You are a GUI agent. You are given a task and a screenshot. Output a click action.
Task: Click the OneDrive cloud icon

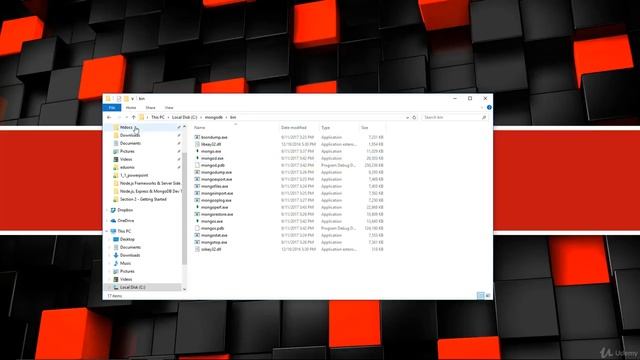113,220
